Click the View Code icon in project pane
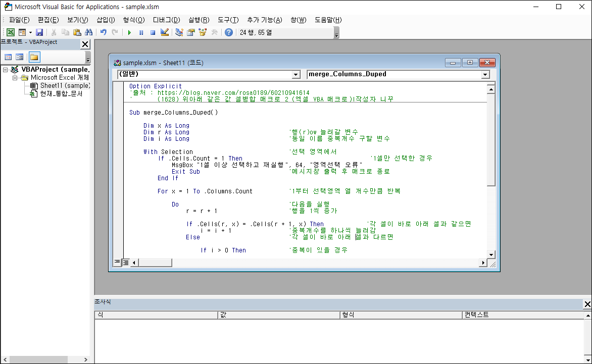The height and width of the screenshot is (364, 592). point(8,58)
